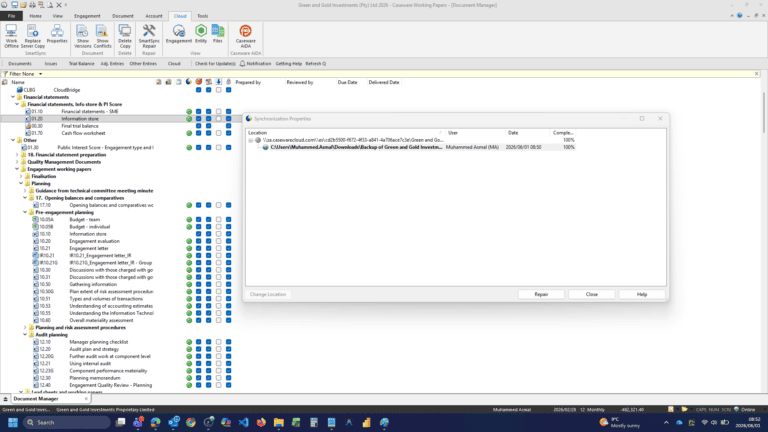Click the filter funnel icon
The height and width of the screenshot is (432, 768).
tap(5, 74)
